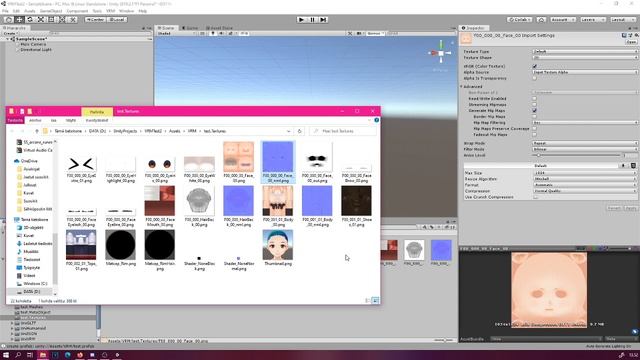
Task: Click the Open button in Inspector
Action: pos(631,42)
